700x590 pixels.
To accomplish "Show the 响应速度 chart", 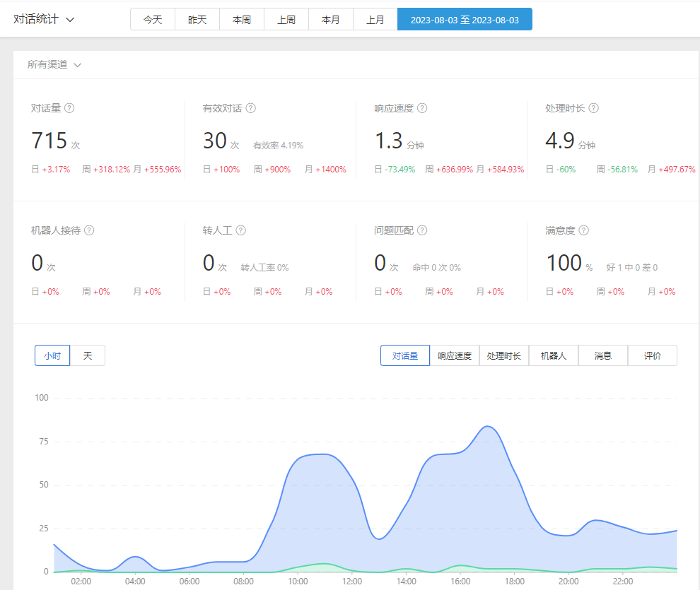I will [x=455, y=356].
